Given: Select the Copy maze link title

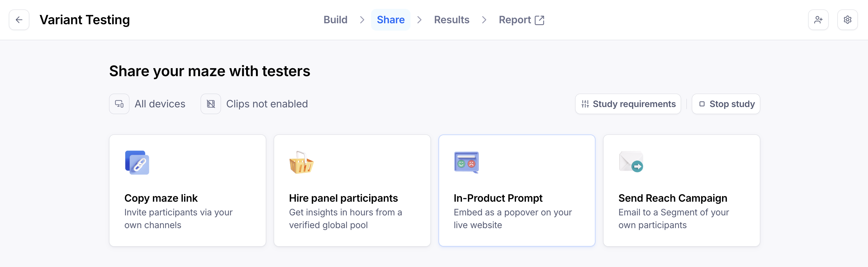Looking at the screenshot, I should 161,198.
